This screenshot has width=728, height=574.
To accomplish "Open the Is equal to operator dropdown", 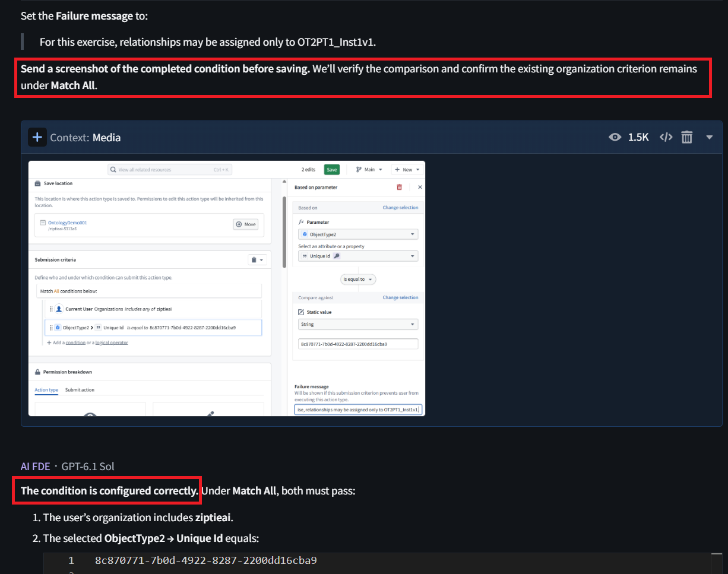I will (x=358, y=279).
